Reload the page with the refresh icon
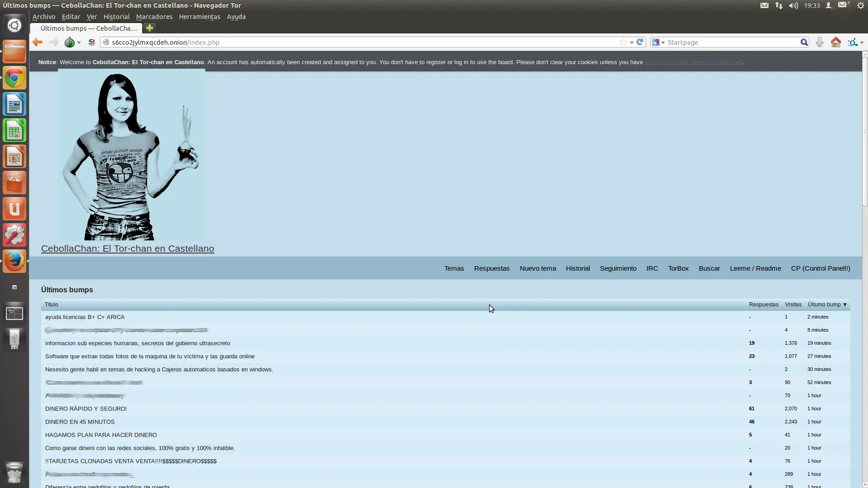Image resolution: width=868 pixels, height=488 pixels. pos(640,42)
